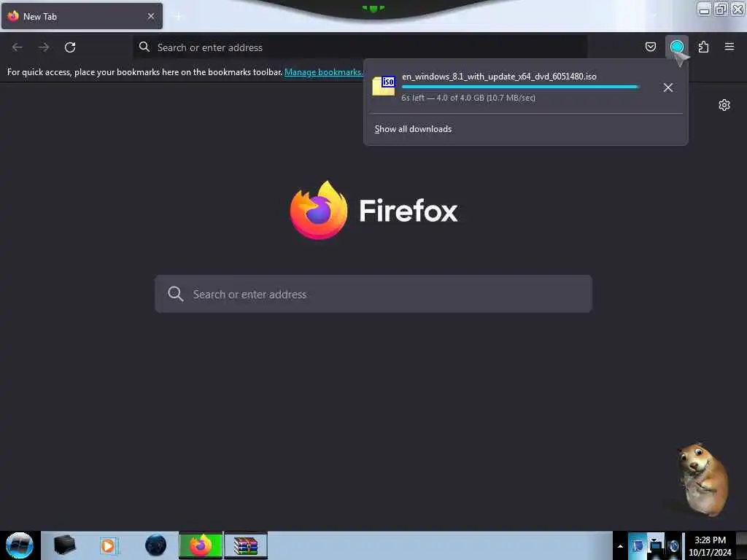Open the Firefox application menu
Viewport: 747px width, 560px height.
pyautogui.click(x=729, y=47)
